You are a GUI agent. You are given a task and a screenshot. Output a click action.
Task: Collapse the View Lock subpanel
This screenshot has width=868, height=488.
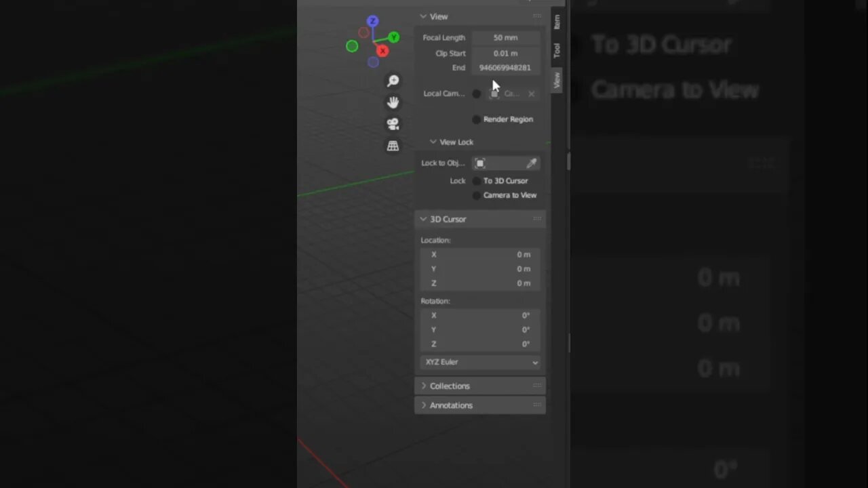click(433, 142)
